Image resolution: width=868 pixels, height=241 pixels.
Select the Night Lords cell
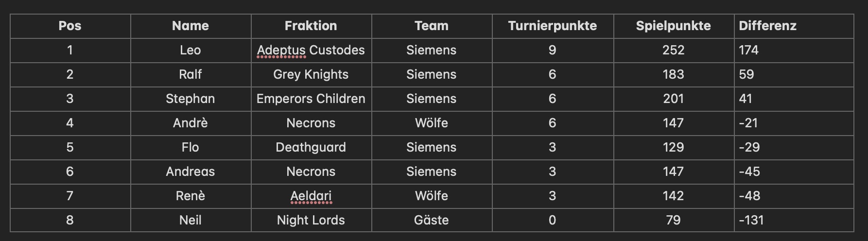pos(311,220)
